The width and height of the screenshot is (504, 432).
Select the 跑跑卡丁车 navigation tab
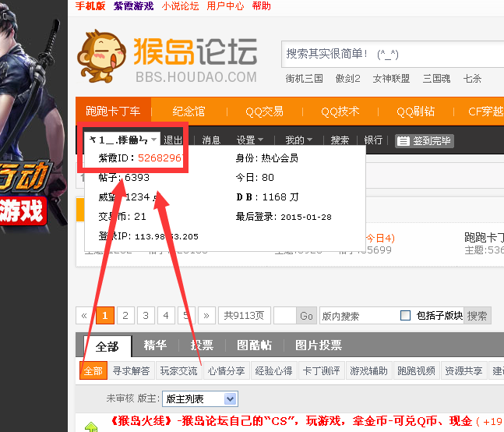point(113,112)
